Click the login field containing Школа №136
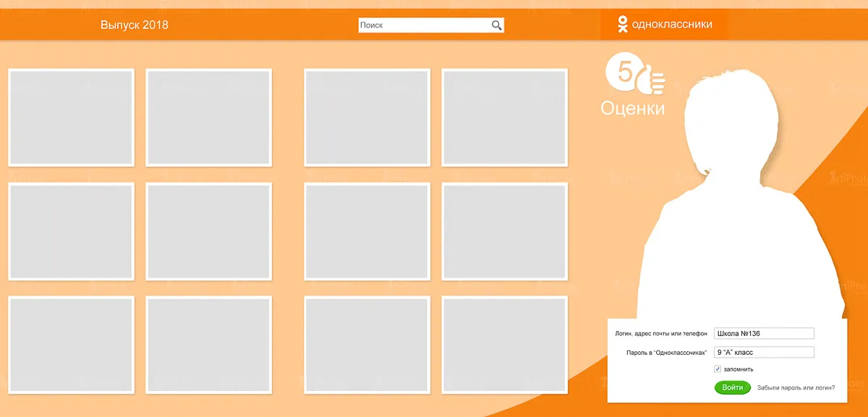Screen dimensions: 868x417 pyautogui.click(x=764, y=333)
